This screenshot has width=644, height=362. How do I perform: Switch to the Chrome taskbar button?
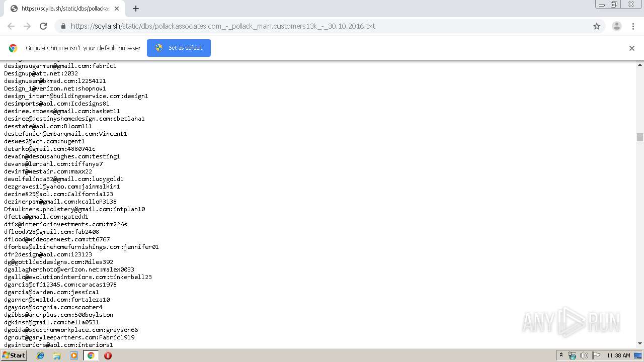click(x=91, y=355)
